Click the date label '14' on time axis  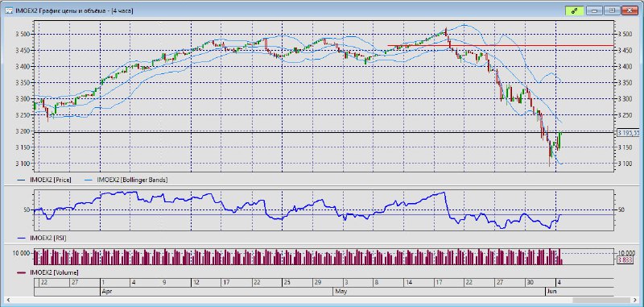point(409,282)
